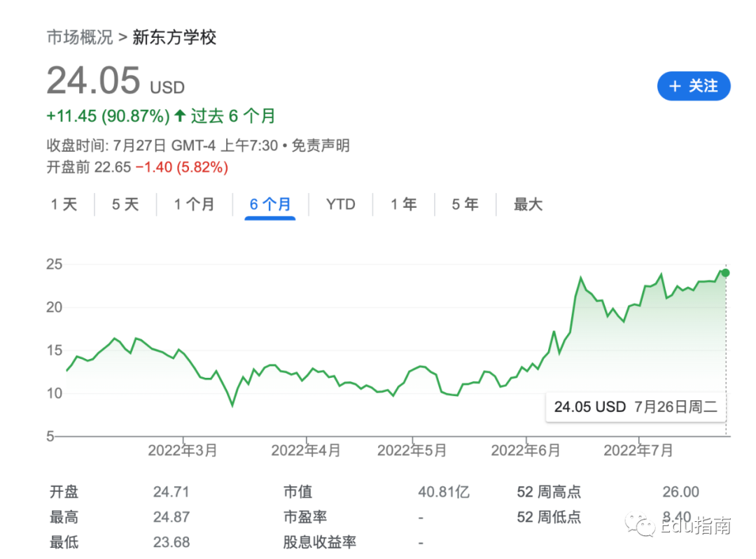Select the 5 天 range tab
The image size is (756, 559).
click(125, 204)
